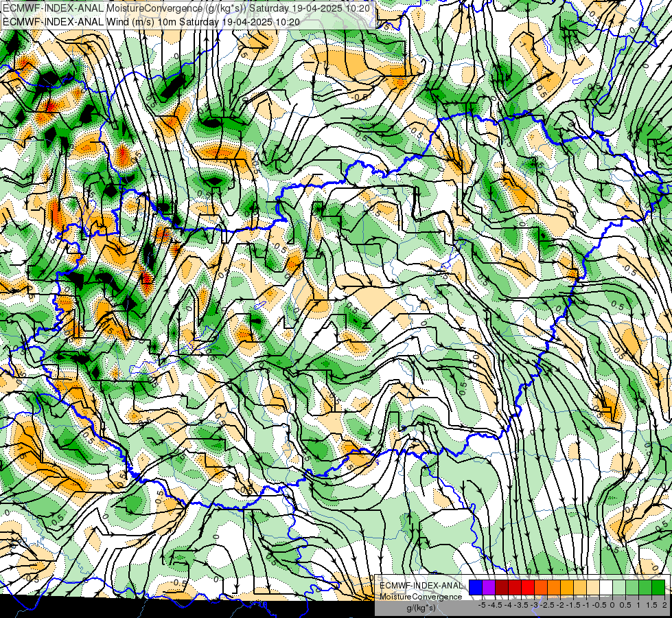Choose the amber swatch between -2 and -1.5
The width and height of the screenshot is (672, 618).
coord(567,588)
